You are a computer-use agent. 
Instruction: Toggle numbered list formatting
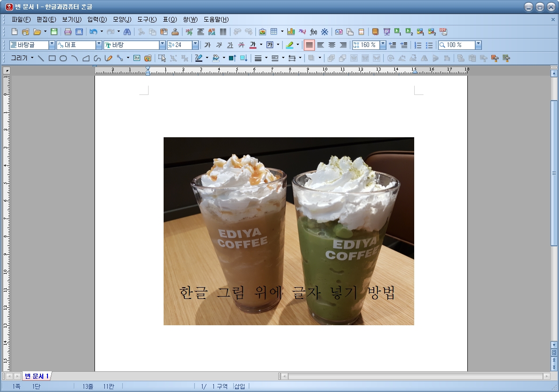418,45
